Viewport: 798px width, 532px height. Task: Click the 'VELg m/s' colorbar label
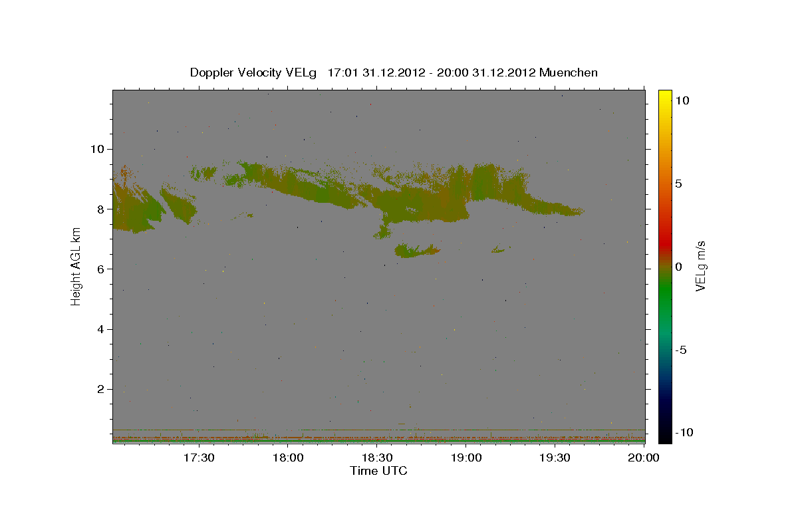pyautogui.click(x=700, y=266)
